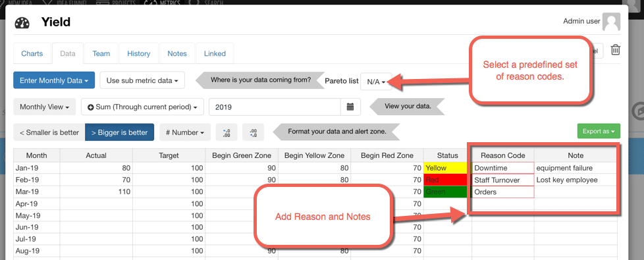Click the Staff Turnover reason code cell
This screenshot has height=260, width=644.
point(503,180)
